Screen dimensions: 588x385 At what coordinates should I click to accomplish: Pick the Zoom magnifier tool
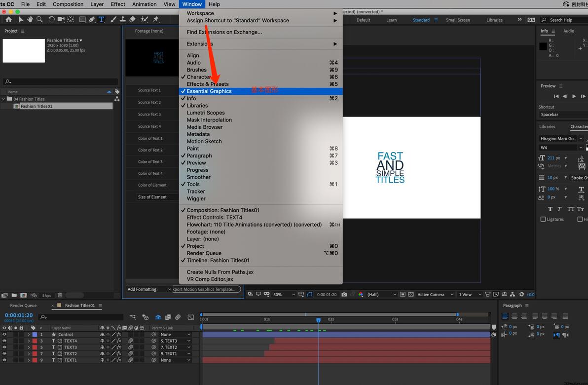tap(39, 20)
